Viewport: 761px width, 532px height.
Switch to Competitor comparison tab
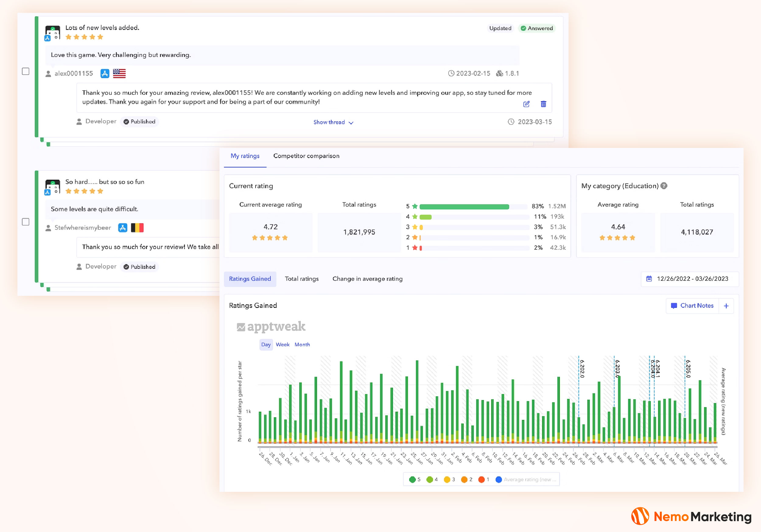306,156
